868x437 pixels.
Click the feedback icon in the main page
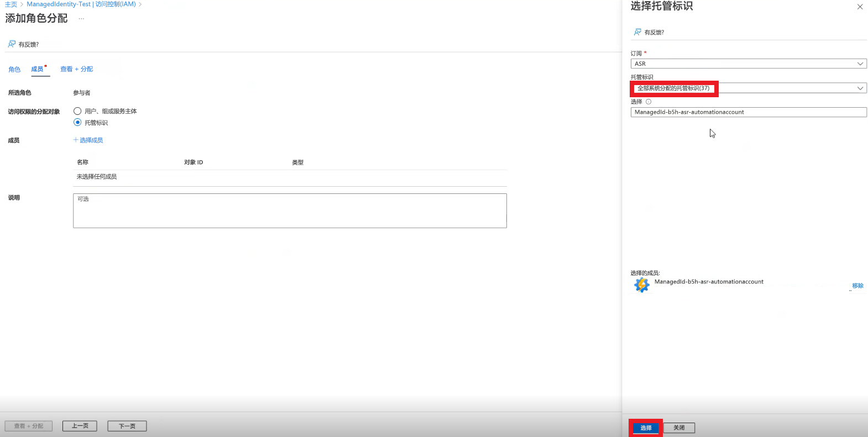coord(12,44)
